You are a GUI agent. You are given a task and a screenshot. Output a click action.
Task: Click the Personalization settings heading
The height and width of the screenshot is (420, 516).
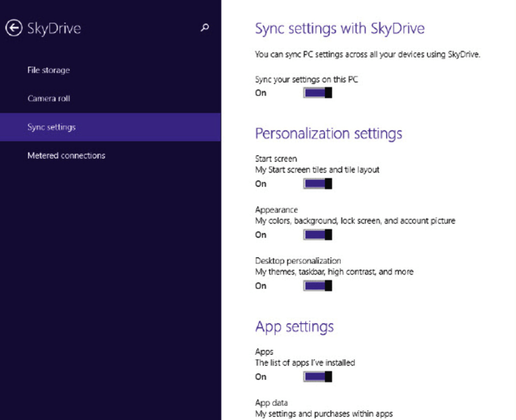[329, 134]
